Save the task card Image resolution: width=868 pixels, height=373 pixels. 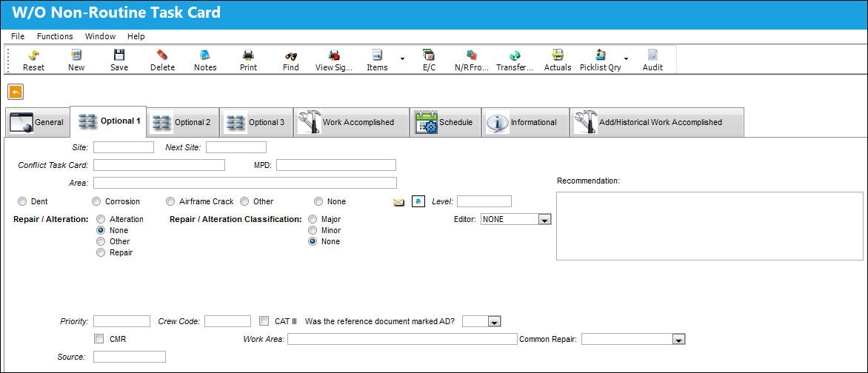tap(119, 56)
